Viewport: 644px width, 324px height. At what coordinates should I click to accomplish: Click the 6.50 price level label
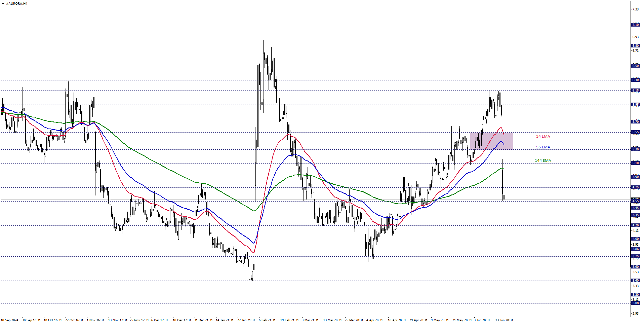coord(635,66)
